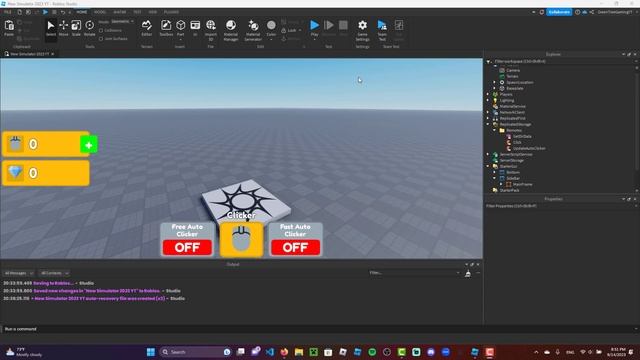
Task: Click the green plus button beside clicks counter
Action: [x=89, y=145]
